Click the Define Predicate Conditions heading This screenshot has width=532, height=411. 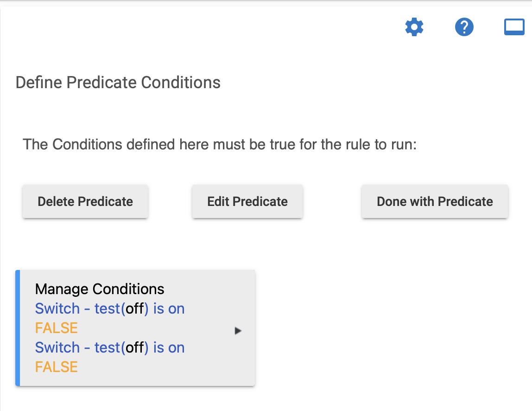[x=118, y=83]
